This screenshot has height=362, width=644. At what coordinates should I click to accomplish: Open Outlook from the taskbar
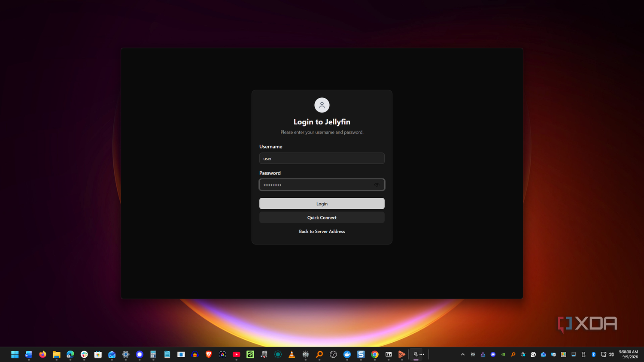click(112, 354)
